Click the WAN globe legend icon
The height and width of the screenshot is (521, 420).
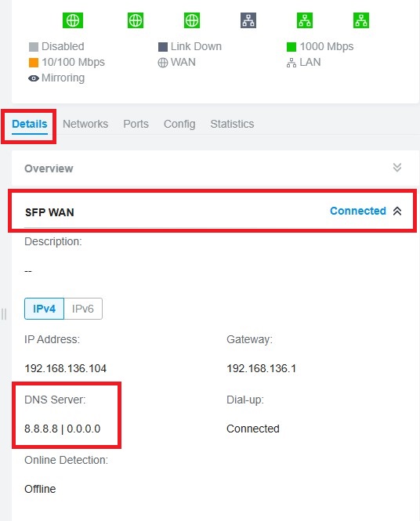(162, 63)
